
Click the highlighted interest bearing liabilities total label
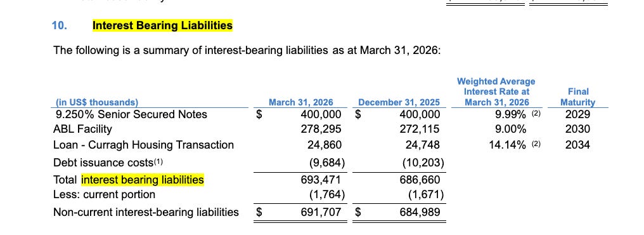[x=143, y=180]
